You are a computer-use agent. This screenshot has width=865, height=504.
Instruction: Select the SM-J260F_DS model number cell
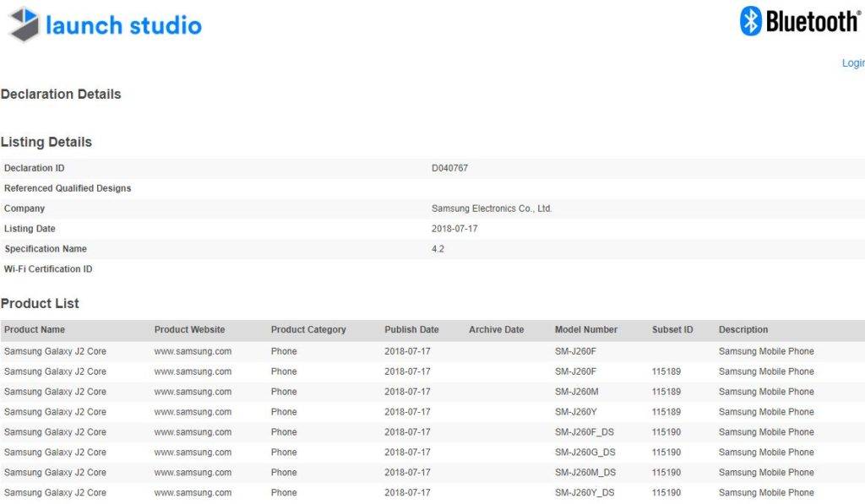585,432
